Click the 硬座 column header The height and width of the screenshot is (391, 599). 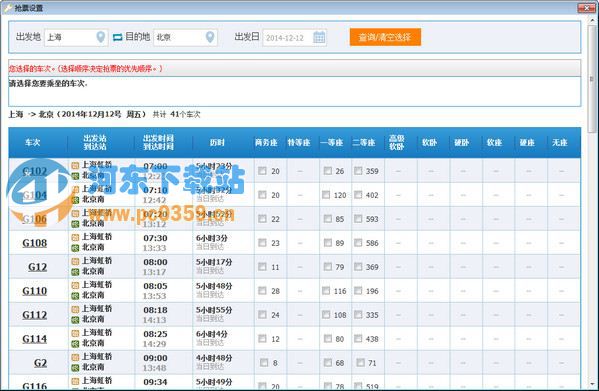tap(527, 142)
